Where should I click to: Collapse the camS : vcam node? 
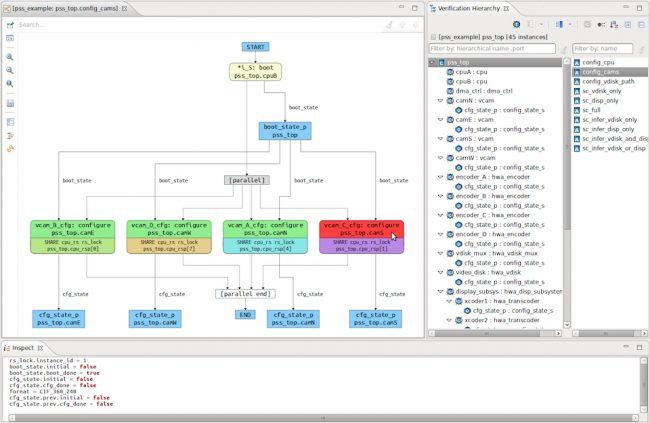441,139
